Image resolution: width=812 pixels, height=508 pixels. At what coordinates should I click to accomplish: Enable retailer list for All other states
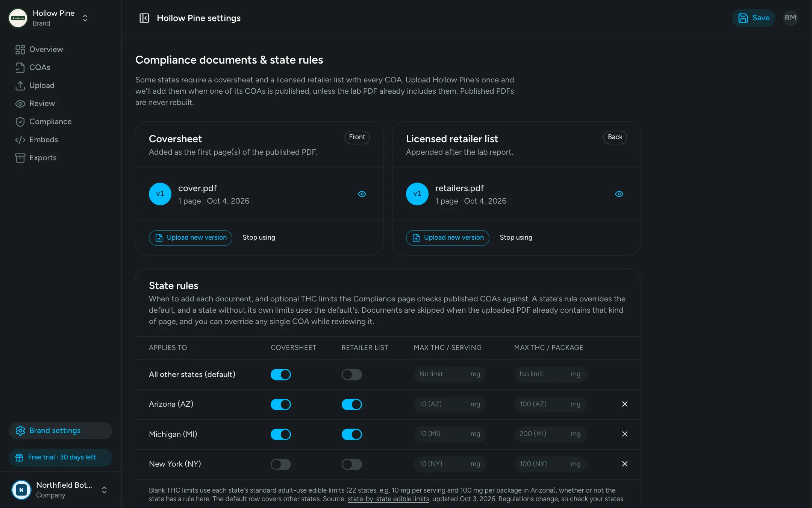pos(352,374)
